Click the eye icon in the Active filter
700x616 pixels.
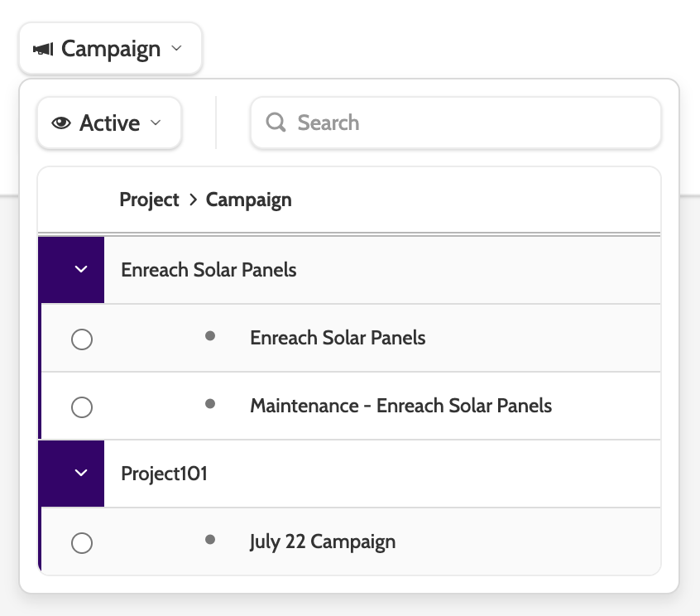(61, 123)
